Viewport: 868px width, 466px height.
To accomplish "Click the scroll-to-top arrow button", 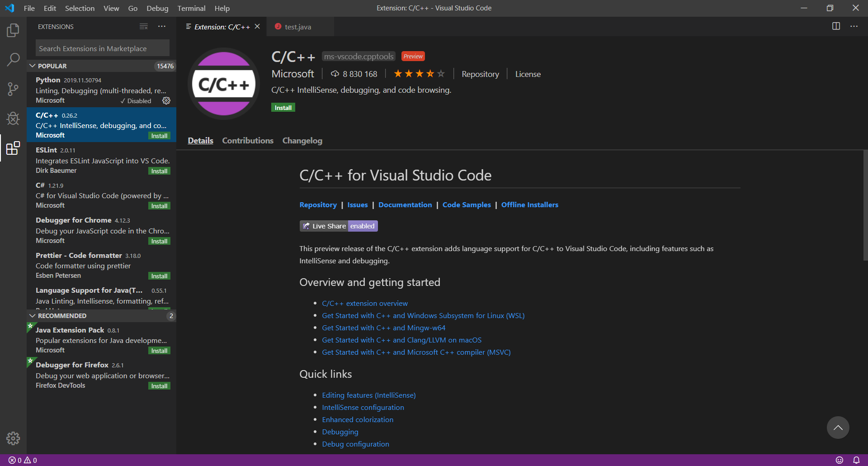I will coord(838,428).
